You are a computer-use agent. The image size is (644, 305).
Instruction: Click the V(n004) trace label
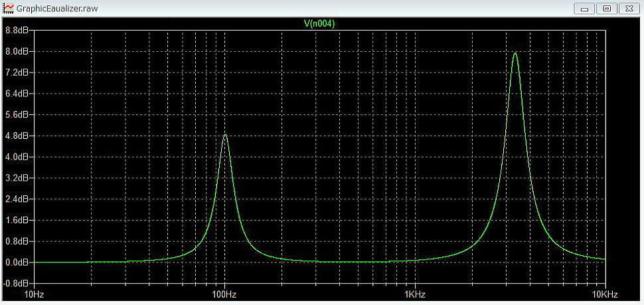[319, 24]
